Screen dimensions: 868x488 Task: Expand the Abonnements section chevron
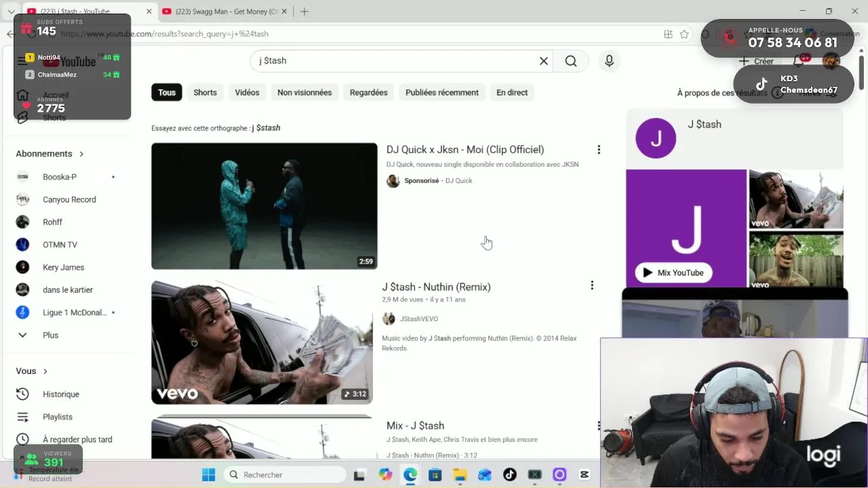tap(81, 154)
